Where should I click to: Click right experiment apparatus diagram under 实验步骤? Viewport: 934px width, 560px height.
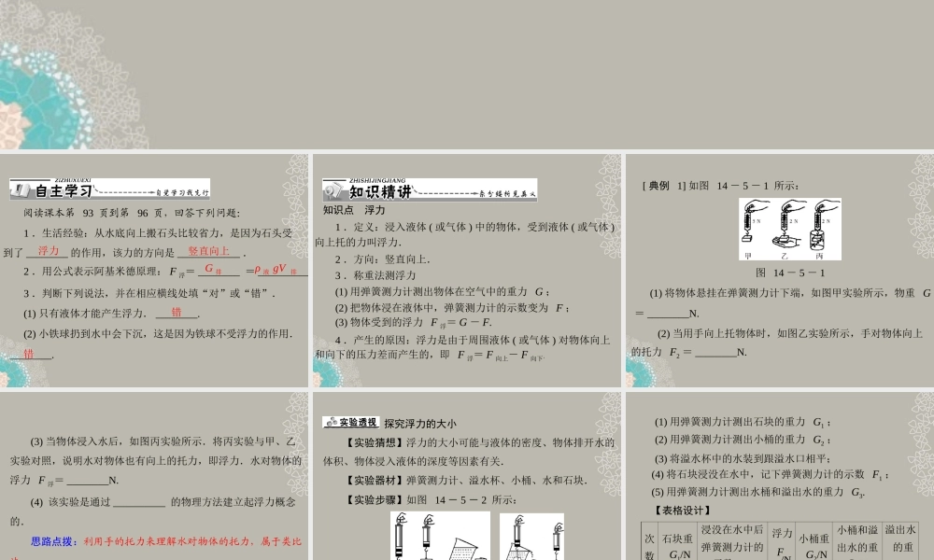(x=532, y=537)
